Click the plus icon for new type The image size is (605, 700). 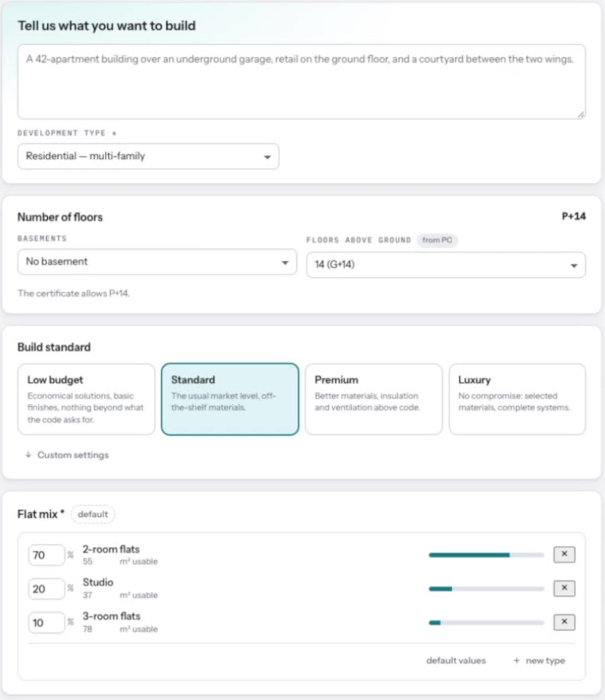517,660
